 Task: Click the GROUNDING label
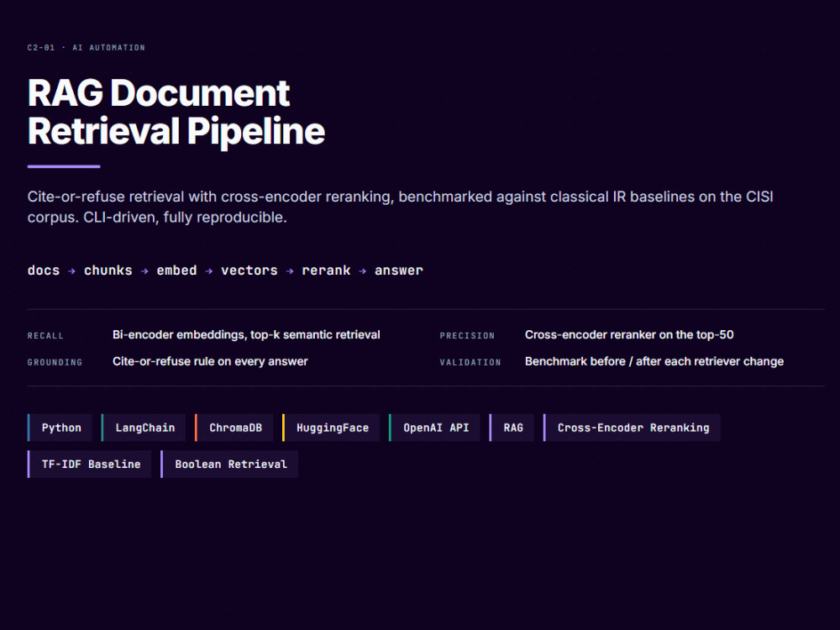pyautogui.click(x=55, y=363)
